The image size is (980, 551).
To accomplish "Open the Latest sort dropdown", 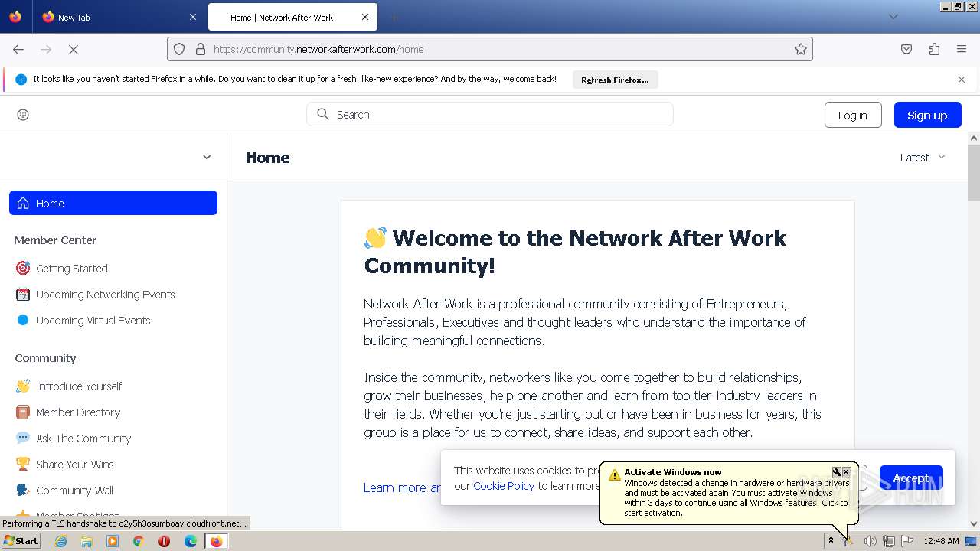I will [x=923, y=158].
